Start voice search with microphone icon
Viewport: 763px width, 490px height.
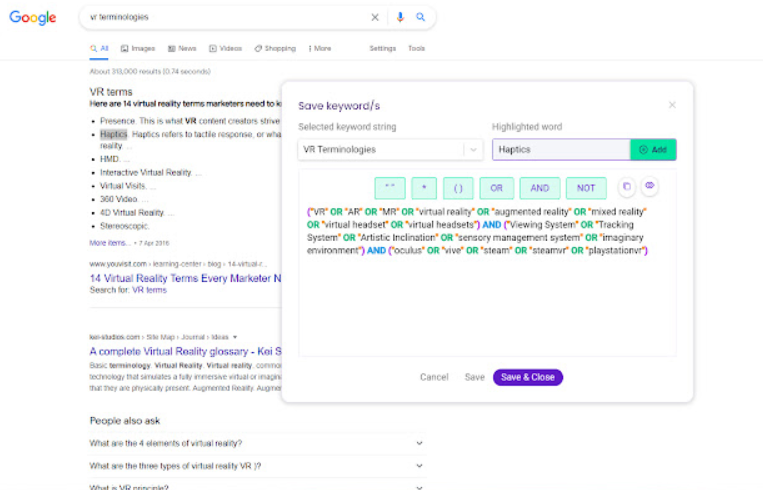(400, 17)
